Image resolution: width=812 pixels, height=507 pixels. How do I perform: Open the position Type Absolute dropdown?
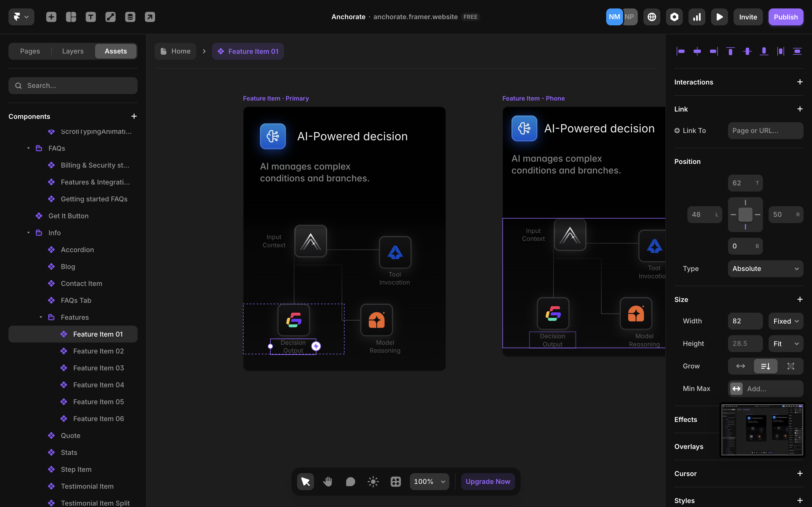click(765, 269)
